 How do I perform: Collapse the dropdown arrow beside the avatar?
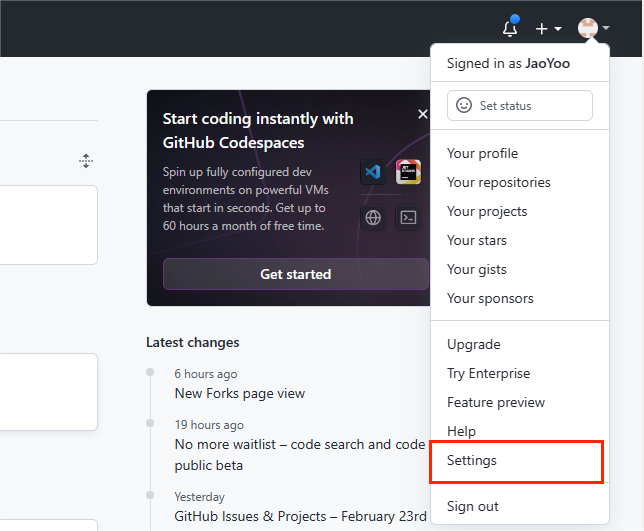click(606, 28)
